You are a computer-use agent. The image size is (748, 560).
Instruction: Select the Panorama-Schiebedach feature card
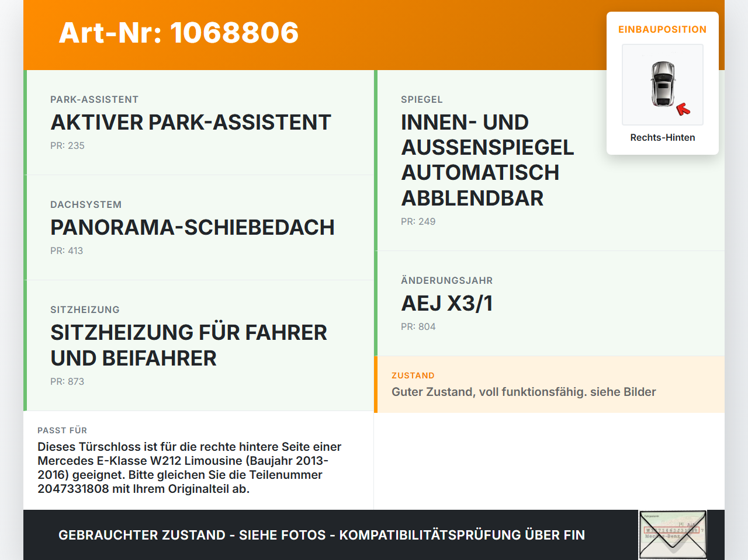pos(199,228)
